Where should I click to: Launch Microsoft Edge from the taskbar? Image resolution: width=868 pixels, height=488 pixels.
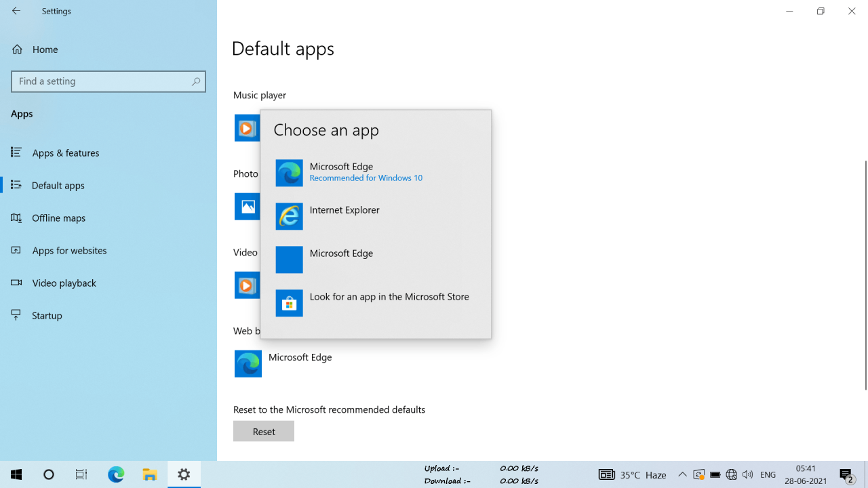[x=116, y=474]
